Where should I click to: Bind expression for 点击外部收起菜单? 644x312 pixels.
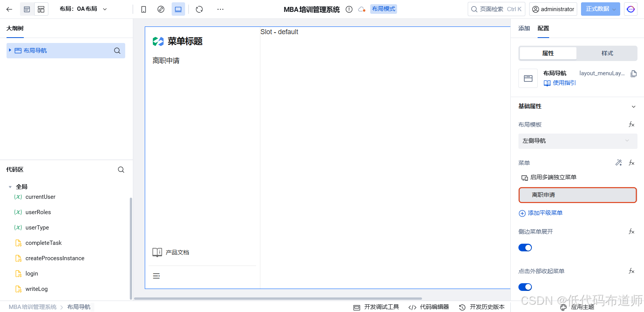(x=631, y=271)
